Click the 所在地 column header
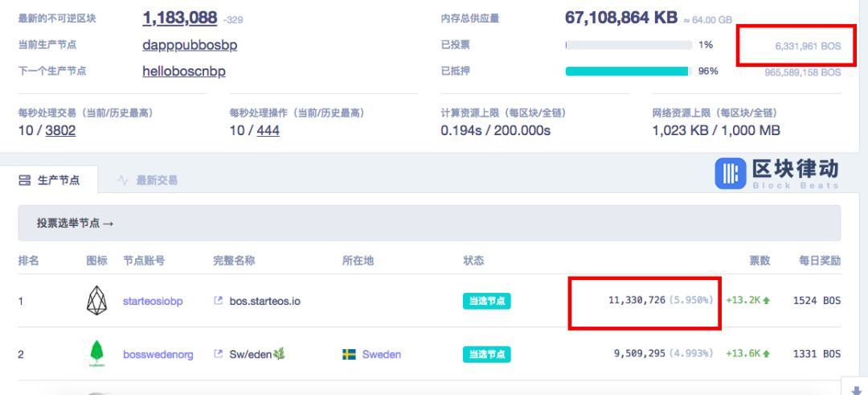 (358, 261)
